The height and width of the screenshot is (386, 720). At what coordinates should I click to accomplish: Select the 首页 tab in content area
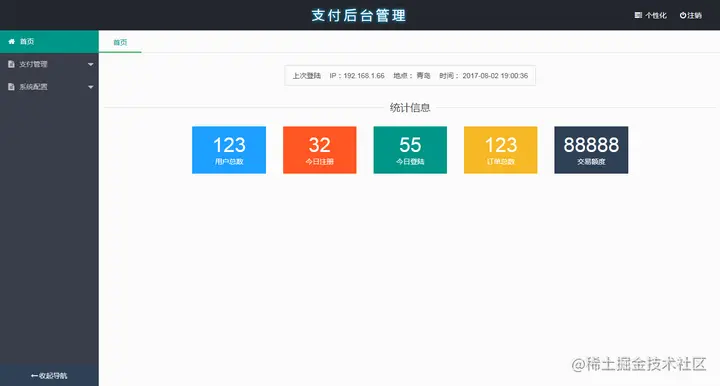(120, 42)
